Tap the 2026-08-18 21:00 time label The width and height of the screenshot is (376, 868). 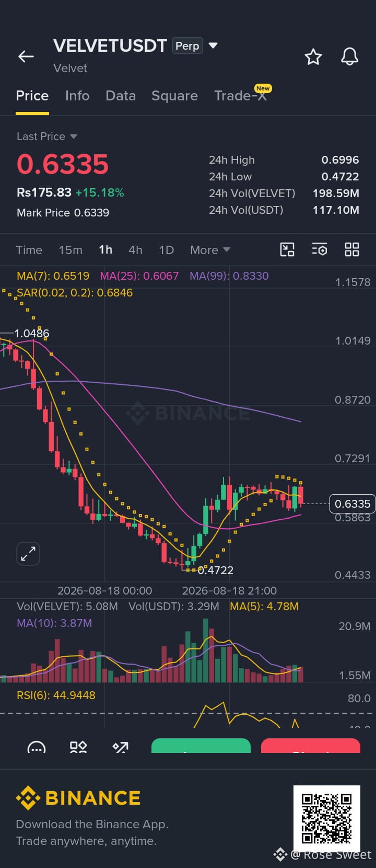[229, 591]
